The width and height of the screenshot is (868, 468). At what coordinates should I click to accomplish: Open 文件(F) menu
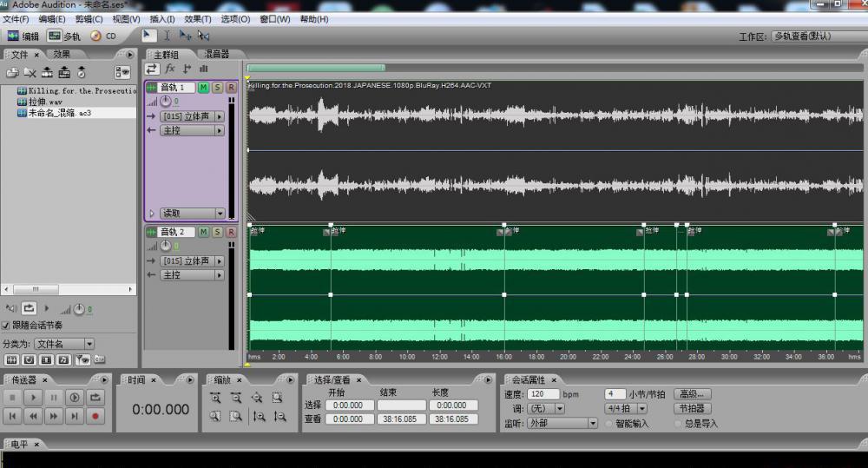(x=16, y=19)
